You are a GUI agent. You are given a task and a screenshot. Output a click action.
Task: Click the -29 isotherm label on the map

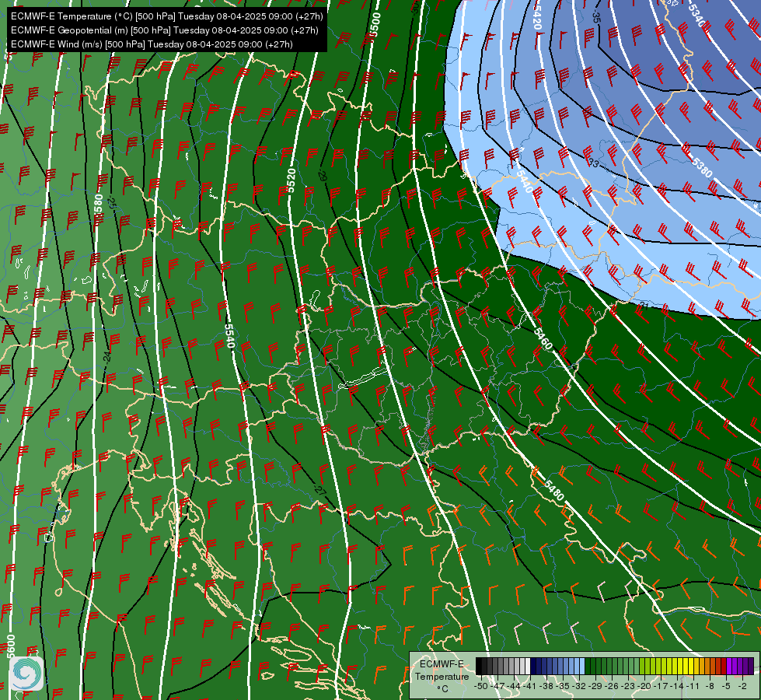(323, 176)
